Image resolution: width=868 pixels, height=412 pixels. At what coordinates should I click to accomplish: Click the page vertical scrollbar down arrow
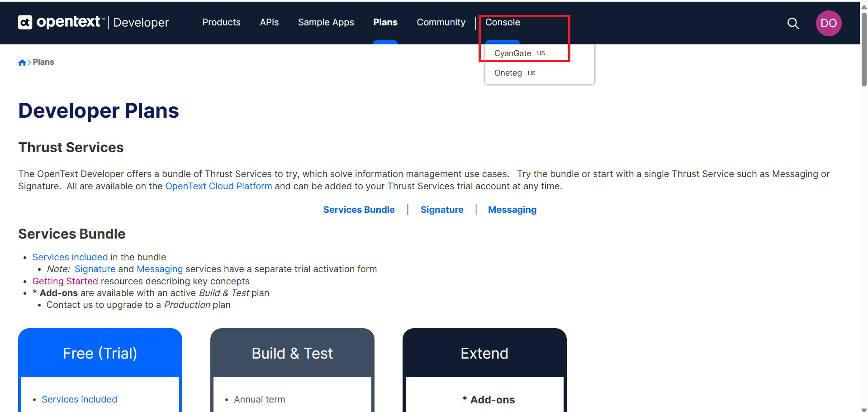[x=864, y=409]
